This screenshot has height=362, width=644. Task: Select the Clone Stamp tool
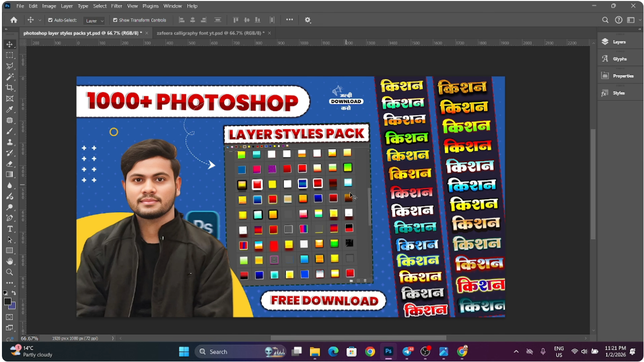(x=10, y=142)
